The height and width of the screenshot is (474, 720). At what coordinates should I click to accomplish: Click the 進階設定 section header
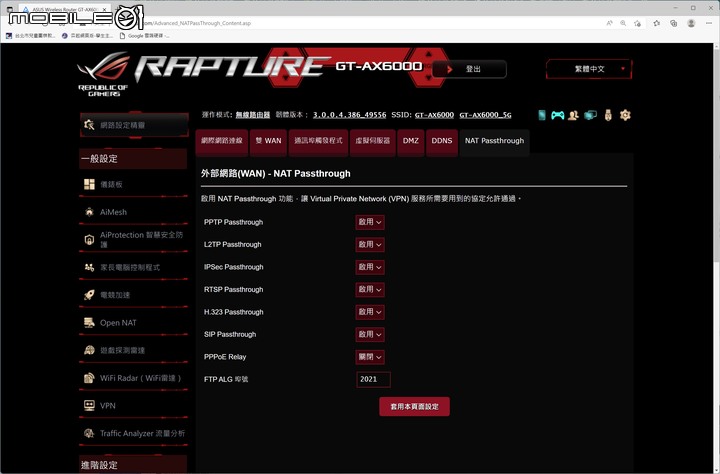click(x=133, y=464)
